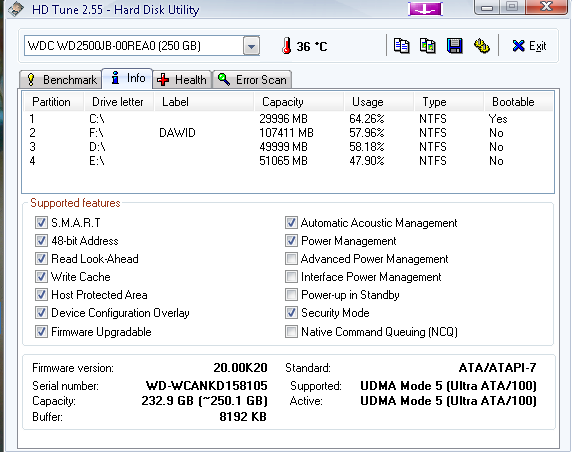Enable the Advanced Power Management checkbox
Image resolution: width=572 pixels, height=452 pixels.
pyautogui.click(x=291, y=259)
